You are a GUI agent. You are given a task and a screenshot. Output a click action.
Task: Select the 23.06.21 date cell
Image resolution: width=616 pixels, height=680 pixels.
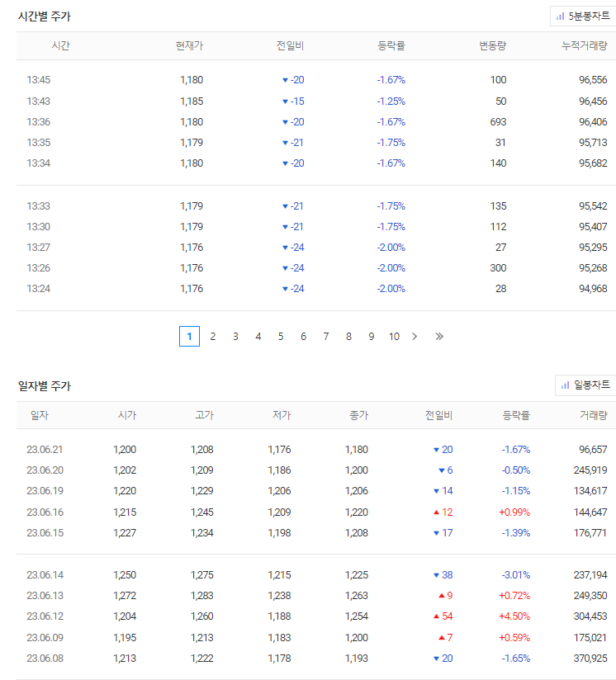(x=45, y=449)
